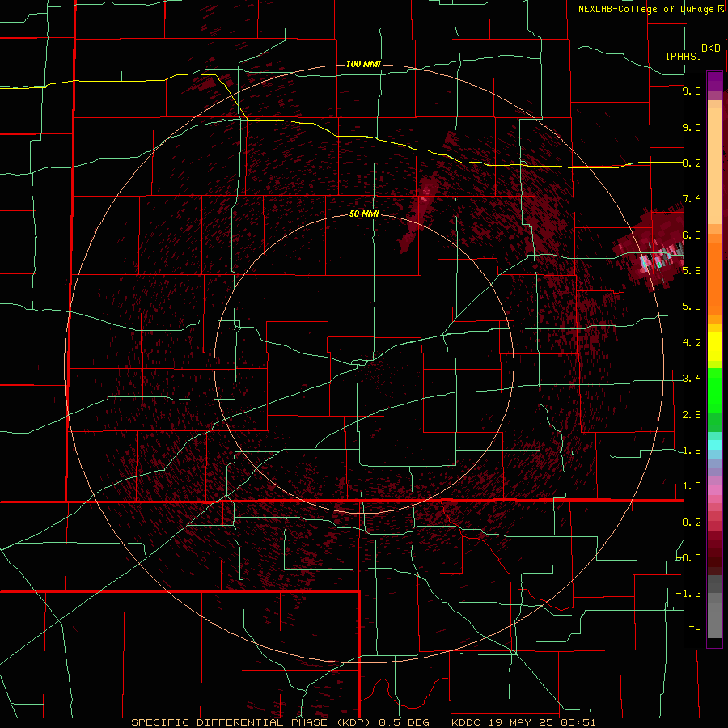Click the 1.8 scale value
Screen dimensions: 728x728
tap(692, 451)
